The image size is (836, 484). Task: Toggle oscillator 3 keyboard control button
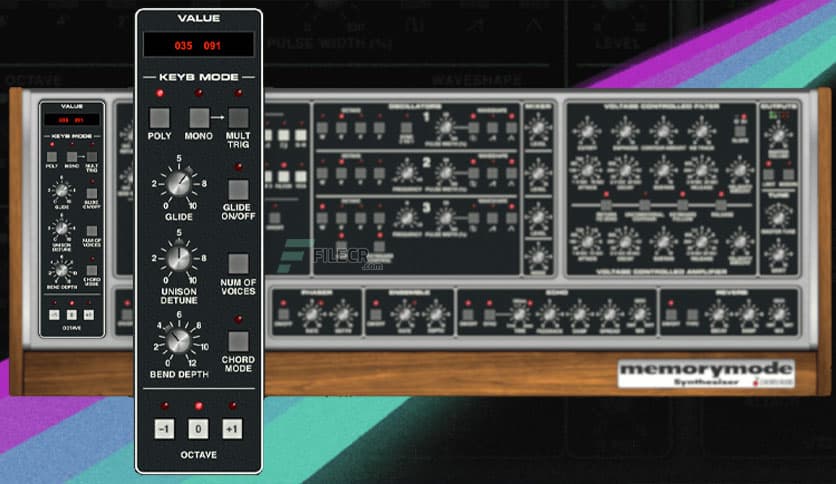[379, 246]
